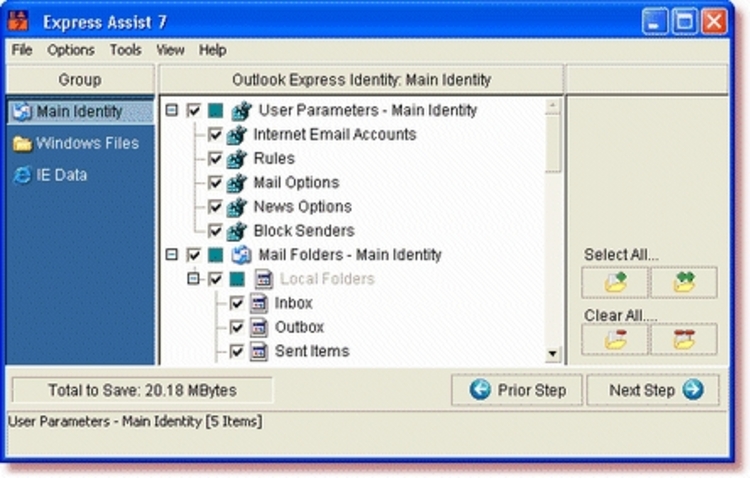Click the Sent Items folder icon
This screenshot has height=478, width=750.
pyautogui.click(x=259, y=352)
